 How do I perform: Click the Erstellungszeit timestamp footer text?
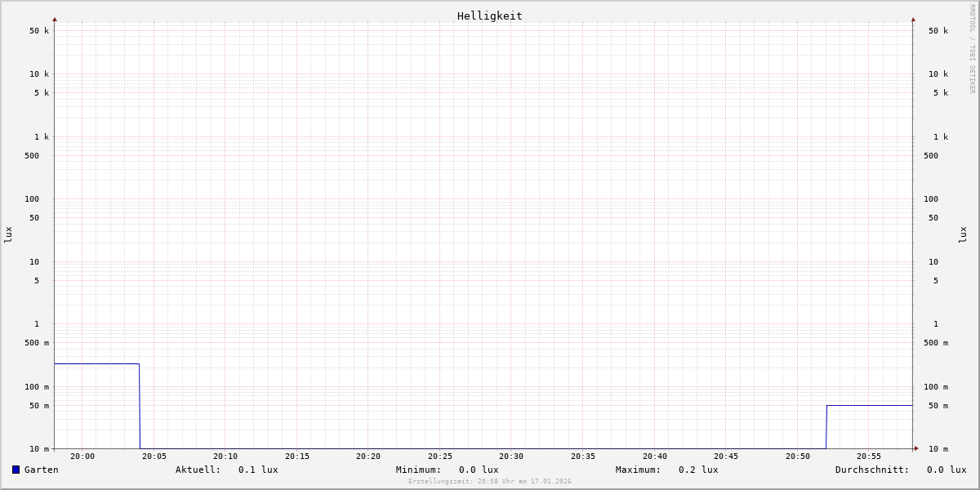[490, 481]
